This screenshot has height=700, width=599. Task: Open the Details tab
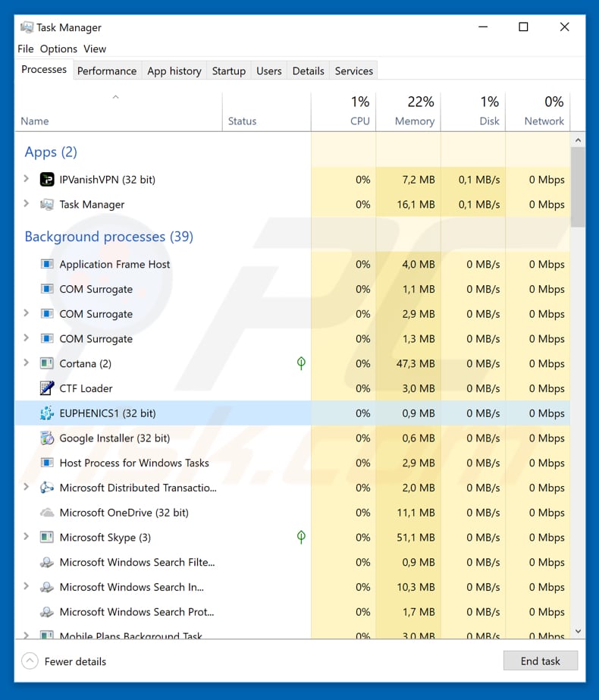[308, 71]
